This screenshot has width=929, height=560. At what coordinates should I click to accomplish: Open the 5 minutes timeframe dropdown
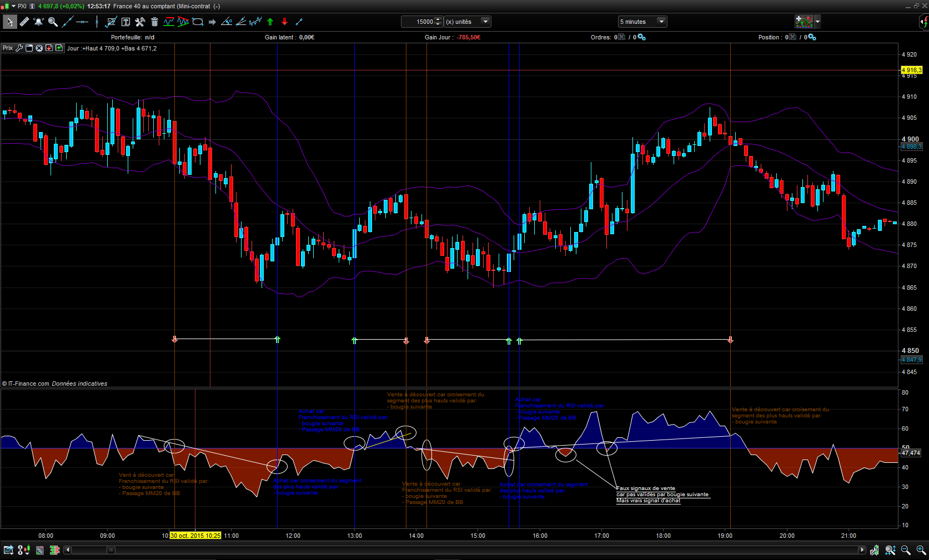coord(661,22)
